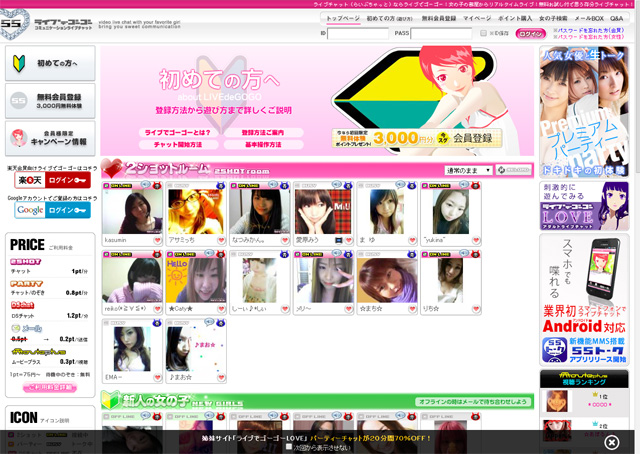Close the bottom banner with X icon
640x454 pixels.
tap(611, 442)
